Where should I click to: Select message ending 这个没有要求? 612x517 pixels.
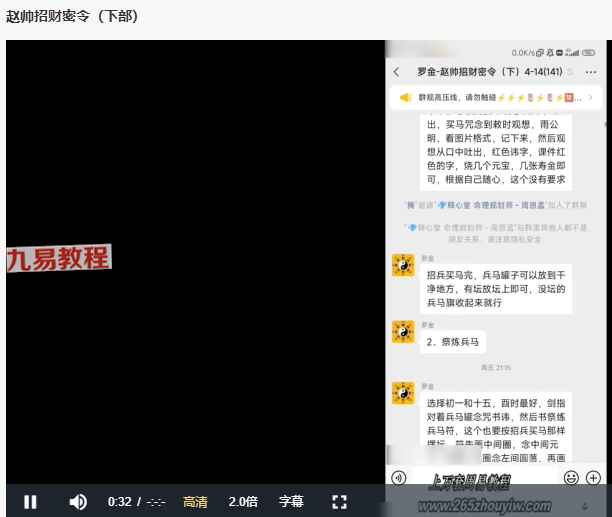(496, 152)
